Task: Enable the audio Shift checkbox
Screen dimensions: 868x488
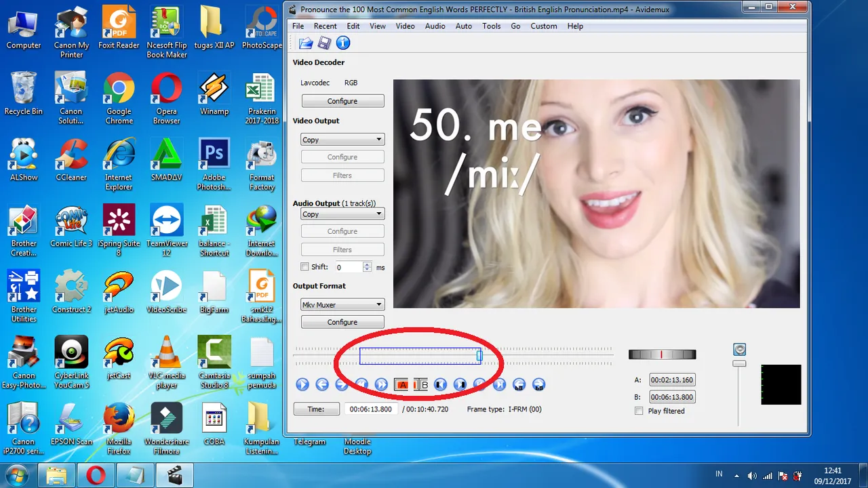Action: click(x=304, y=267)
